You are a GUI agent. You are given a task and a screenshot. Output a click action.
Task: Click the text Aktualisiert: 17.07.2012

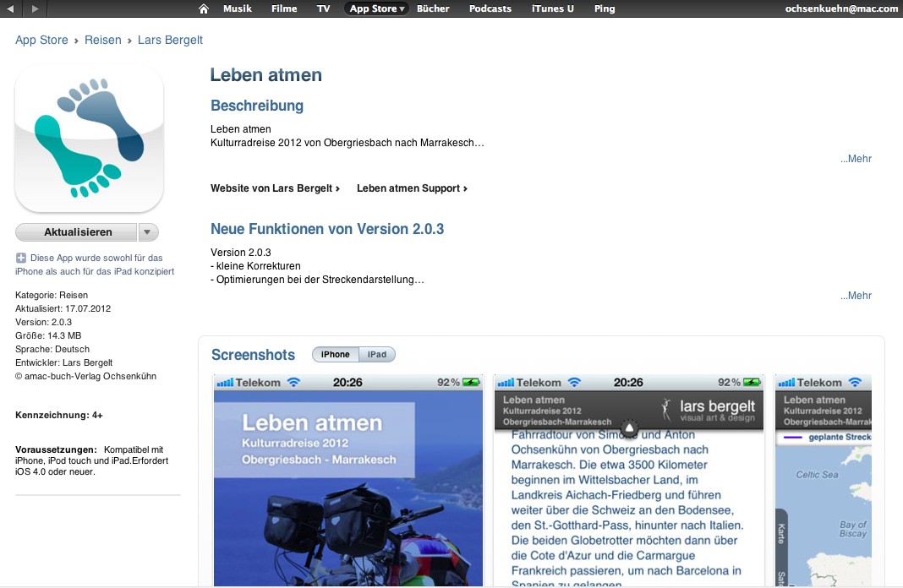point(63,308)
